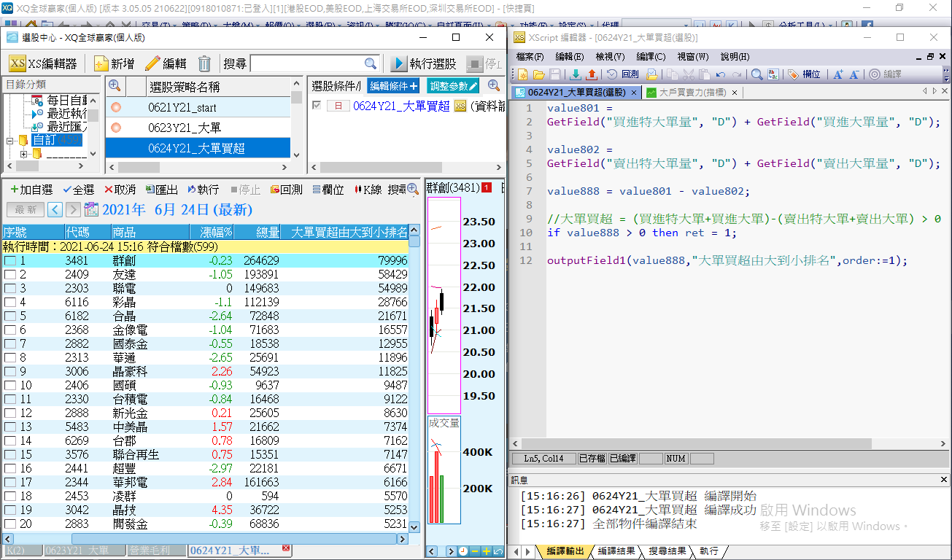This screenshot has width=952, height=560.
Task: Increase editor font size with A+ icon
Action: point(838,74)
